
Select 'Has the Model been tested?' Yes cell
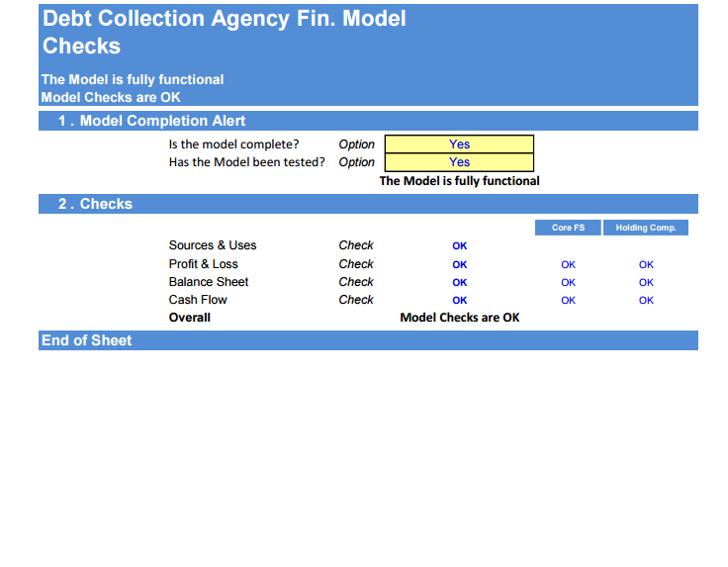pyautogui.click(x=459, y=162)
